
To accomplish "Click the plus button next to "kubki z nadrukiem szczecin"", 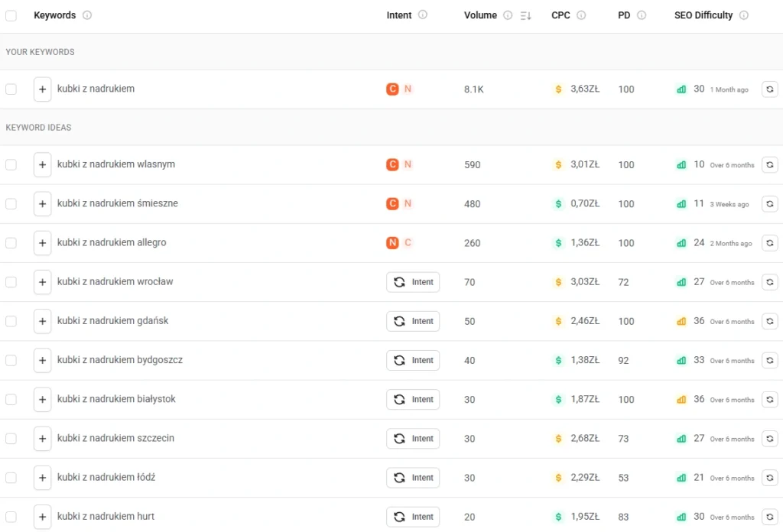I will [42, 438].
